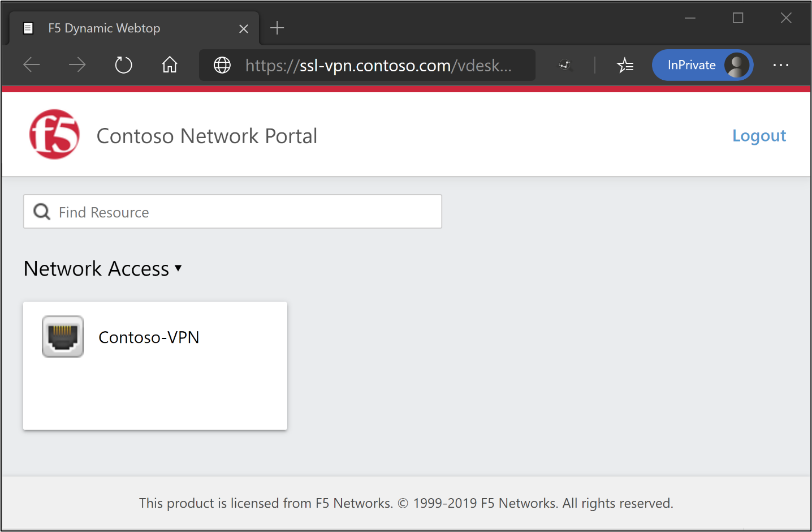Refresh the current page
812x532 pixels.
click(x=123, y=65)
